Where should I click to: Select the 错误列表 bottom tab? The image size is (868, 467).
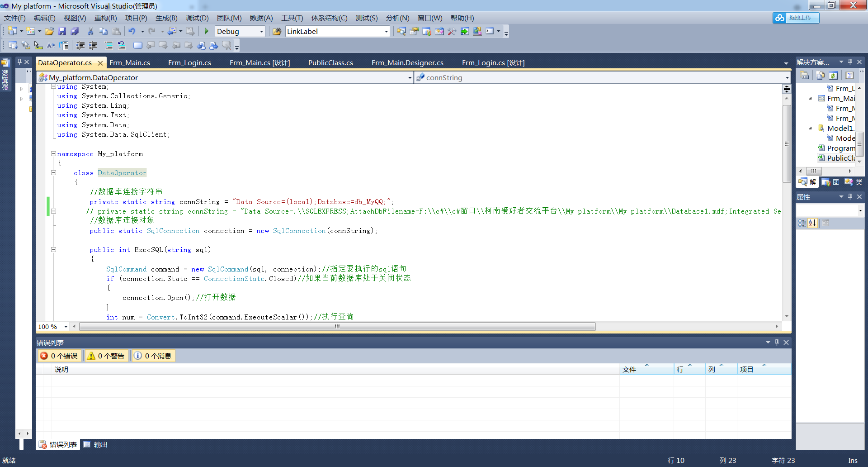click(x=58, y=445)
